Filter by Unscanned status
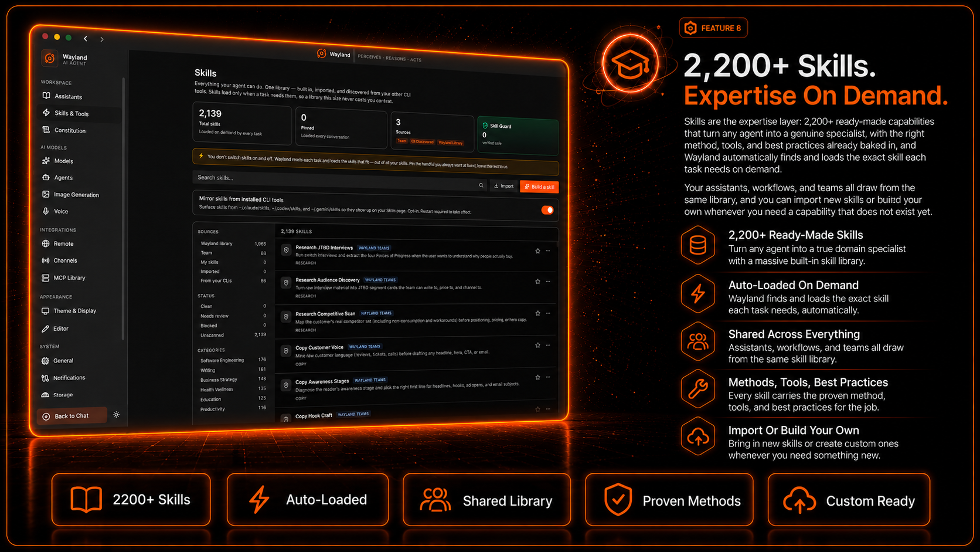This screenshot has height=552, width=980. (x=233, y=335)
